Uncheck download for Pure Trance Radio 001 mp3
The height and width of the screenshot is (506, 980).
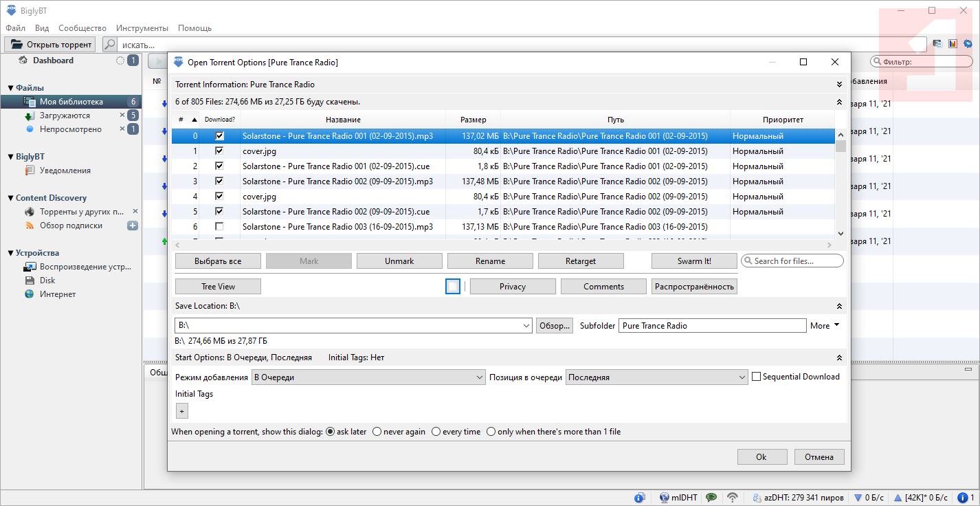pyautogui.click(x=220, y=136)
